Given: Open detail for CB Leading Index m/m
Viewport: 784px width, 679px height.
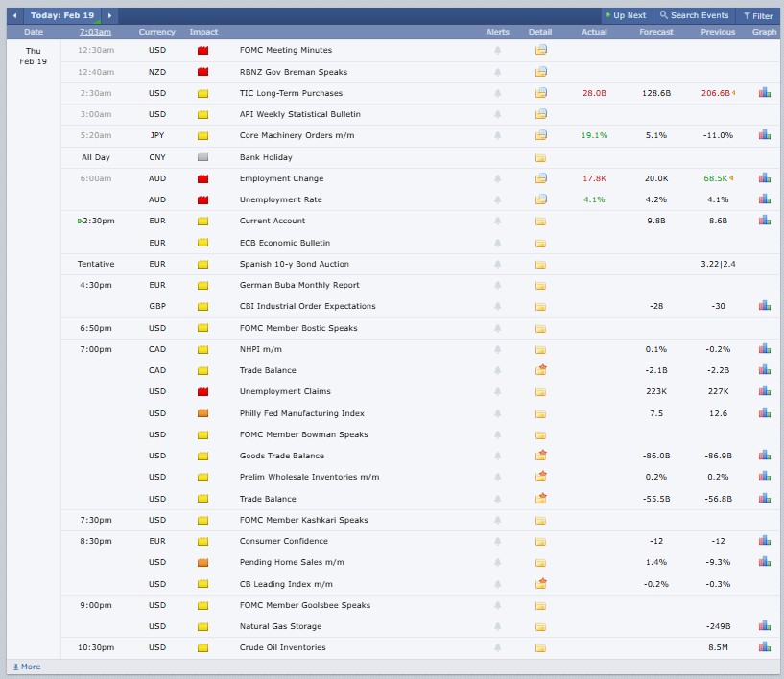Looking at the screenshot, I should coord(541,584).
